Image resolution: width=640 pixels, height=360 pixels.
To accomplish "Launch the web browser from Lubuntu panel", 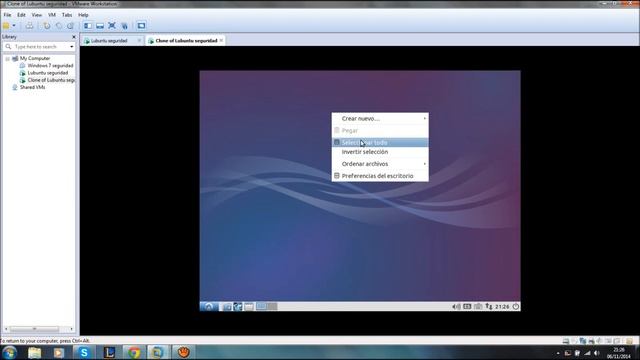I will coord(238,307).
